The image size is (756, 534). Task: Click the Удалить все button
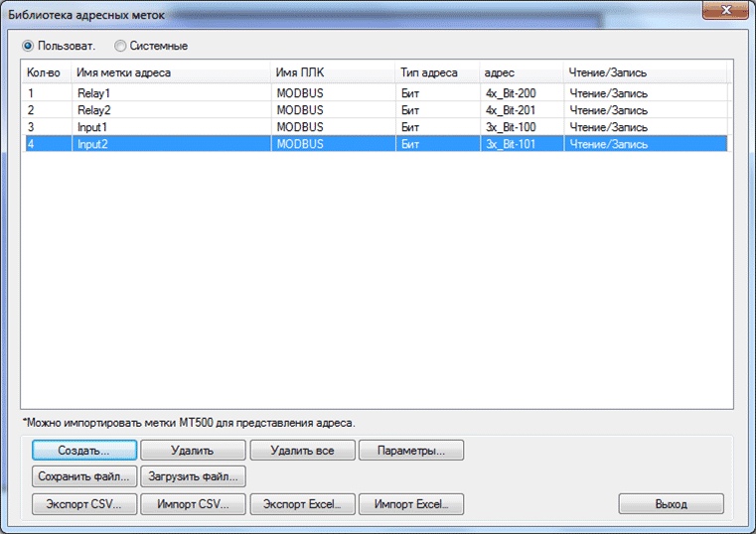tap(303, 451)
